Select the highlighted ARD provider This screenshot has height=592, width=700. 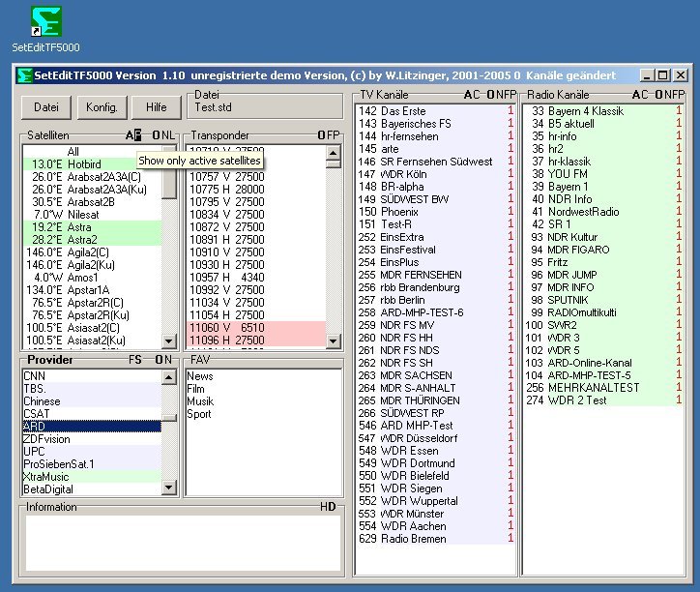[92, 427]
